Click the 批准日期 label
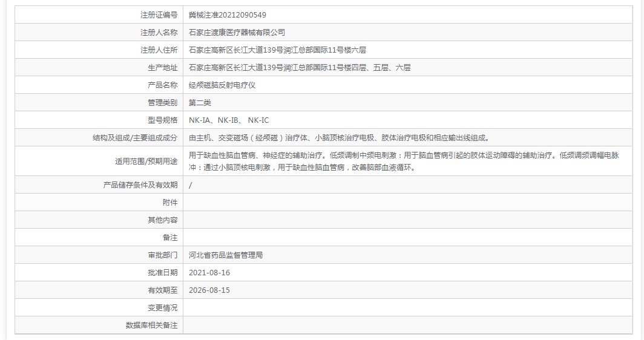Image resolution: width=644 pixels, height=340 pixels. [x=163, y=273]
